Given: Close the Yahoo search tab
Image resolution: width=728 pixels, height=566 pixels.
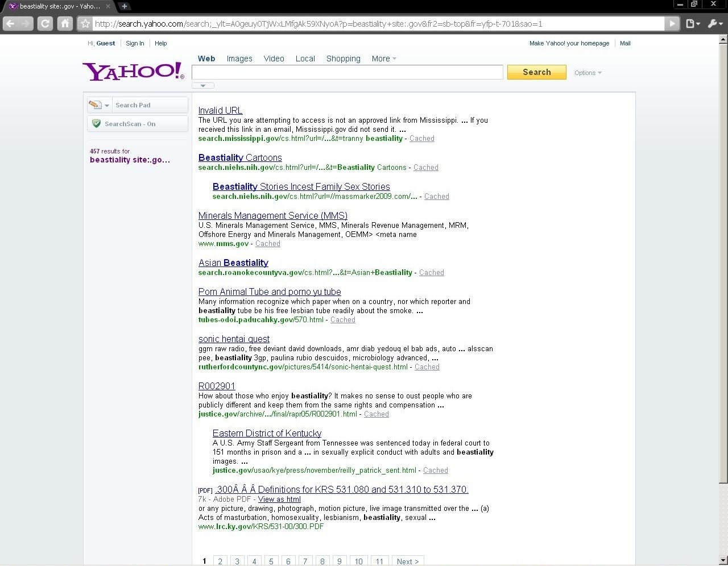Looking at the screenshot, I should coord(108,6).
